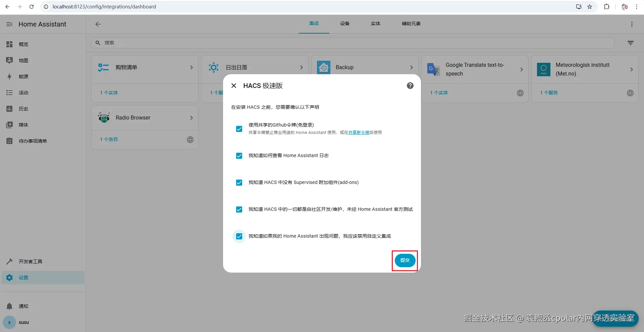Open 能源 energy in sidebar
The height and width of the screenshot is (332, 644).
(43, 77)
